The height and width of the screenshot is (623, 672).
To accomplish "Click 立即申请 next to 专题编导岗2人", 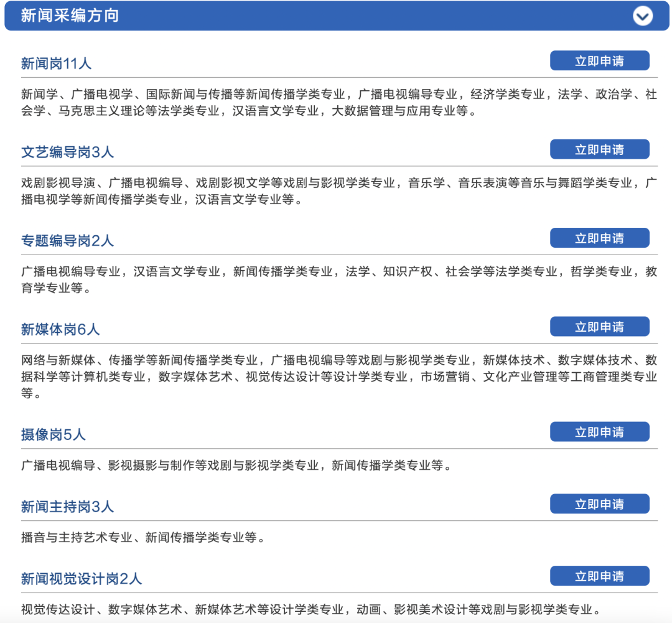I will 599,237.
